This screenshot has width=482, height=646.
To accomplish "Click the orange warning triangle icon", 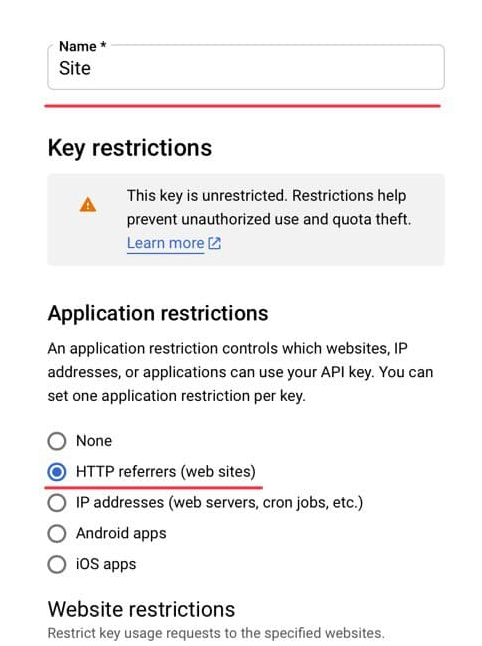I will coord(88,205).
